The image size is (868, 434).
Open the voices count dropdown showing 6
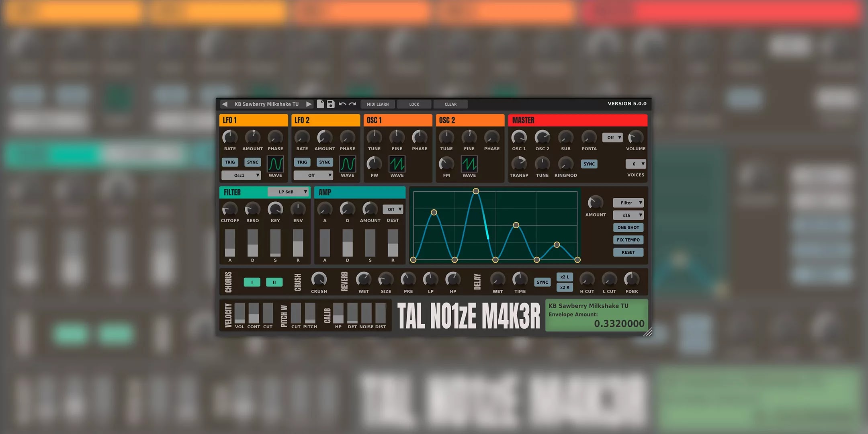point(635,164)
